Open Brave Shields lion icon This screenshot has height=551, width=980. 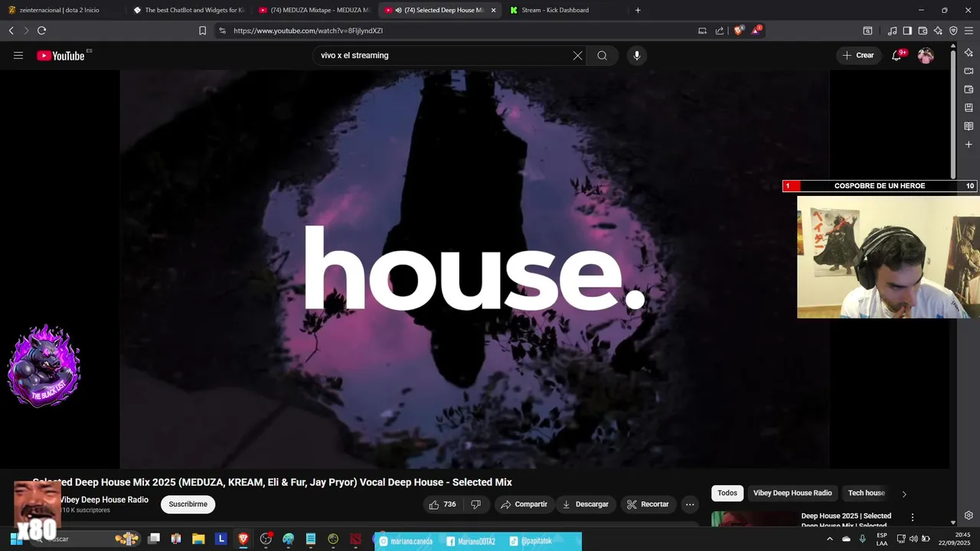click(738, 31)
